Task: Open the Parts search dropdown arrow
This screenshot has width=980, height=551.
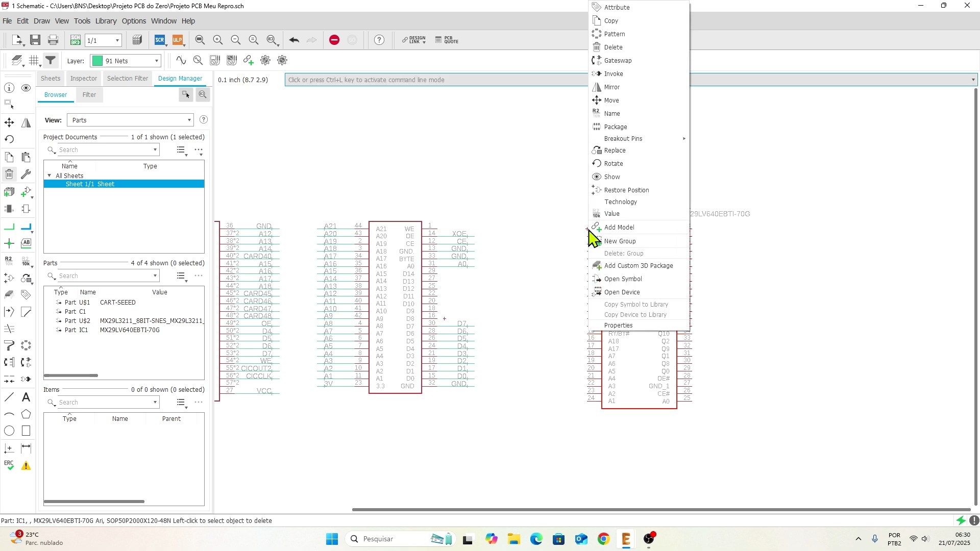Action: [x=155, y=276]
